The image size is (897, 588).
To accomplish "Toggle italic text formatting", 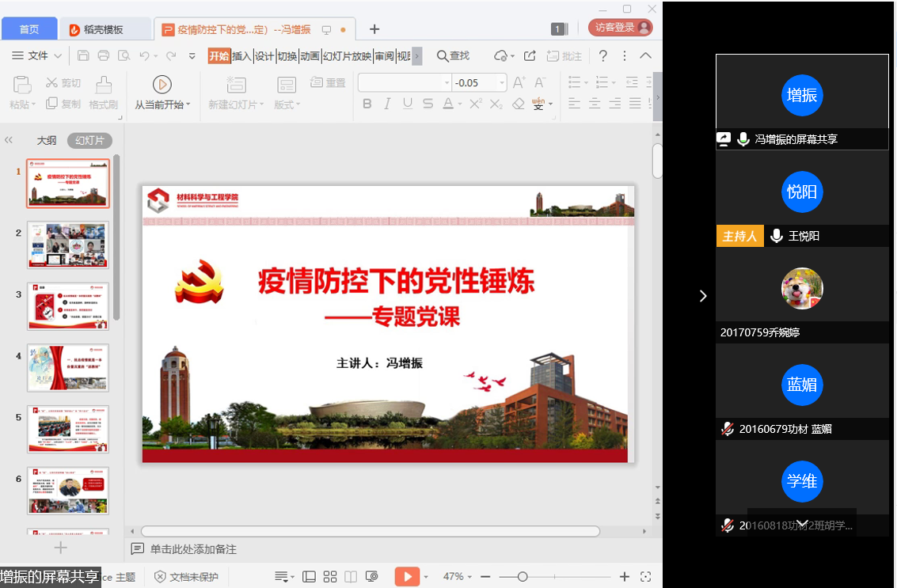I will coord(387,104).
